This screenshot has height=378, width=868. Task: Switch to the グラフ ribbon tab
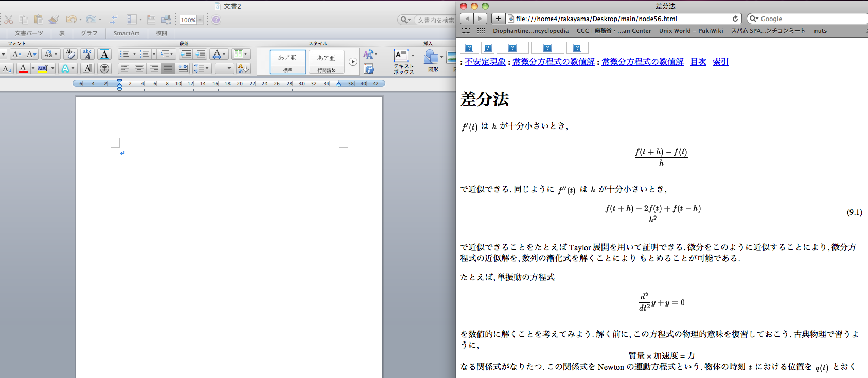coord(89,33)
